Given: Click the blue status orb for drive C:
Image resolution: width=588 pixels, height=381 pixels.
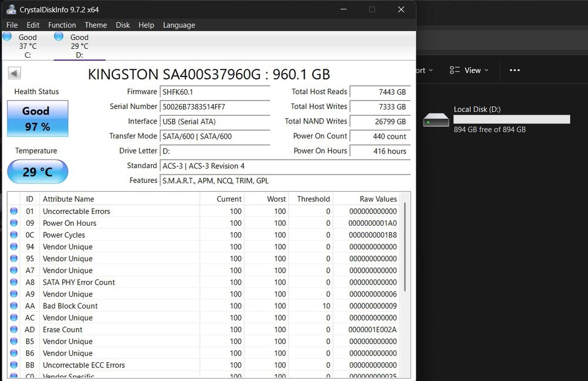Looking at the screenshot, I should (6, 36).
